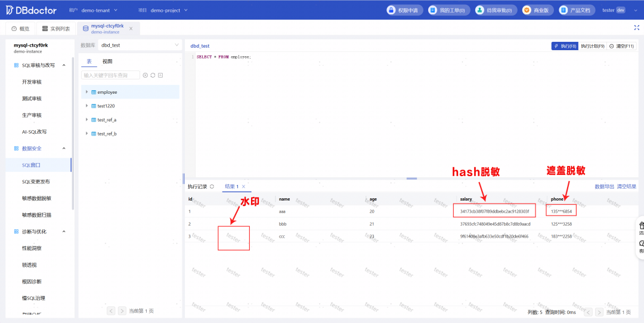Open the 数据库 dbd_test database dropdown

tap(140, 45)
